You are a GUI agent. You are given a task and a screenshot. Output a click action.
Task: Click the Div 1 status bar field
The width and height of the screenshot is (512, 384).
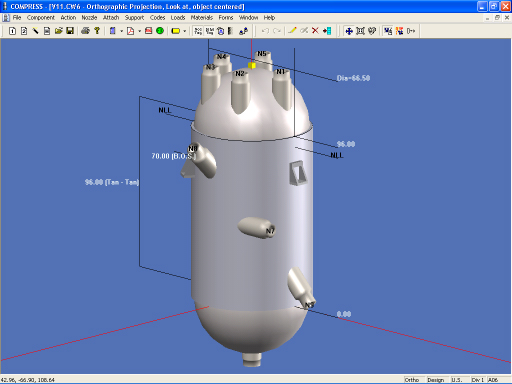coord(478,380)
